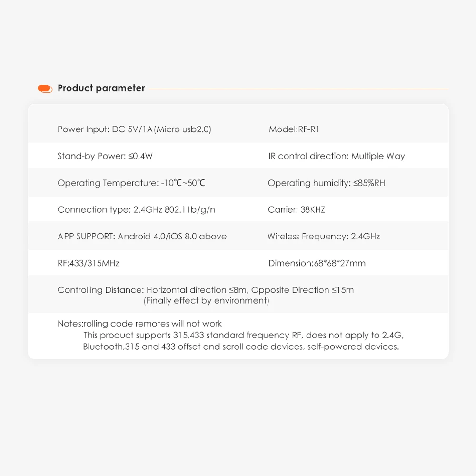Screen dimensions: 476x476
Task: Click the rolling code remotes note
Action: point(140,324)
